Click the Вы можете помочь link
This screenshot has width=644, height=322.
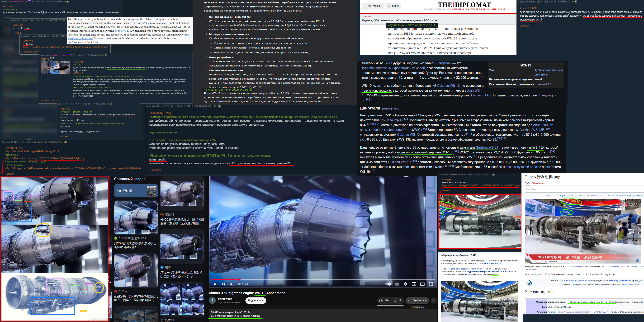pyautogui.click(x=631, y=285)
